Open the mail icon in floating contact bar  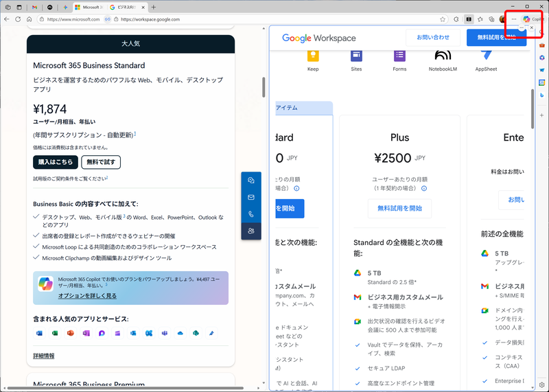pyautogui.click(x=251, y=197)
